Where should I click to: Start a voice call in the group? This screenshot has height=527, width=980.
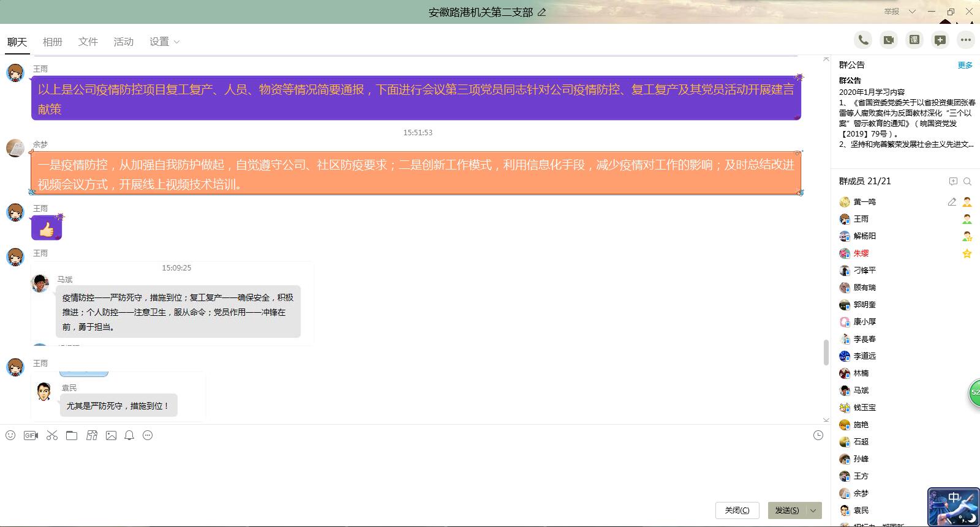863,40
